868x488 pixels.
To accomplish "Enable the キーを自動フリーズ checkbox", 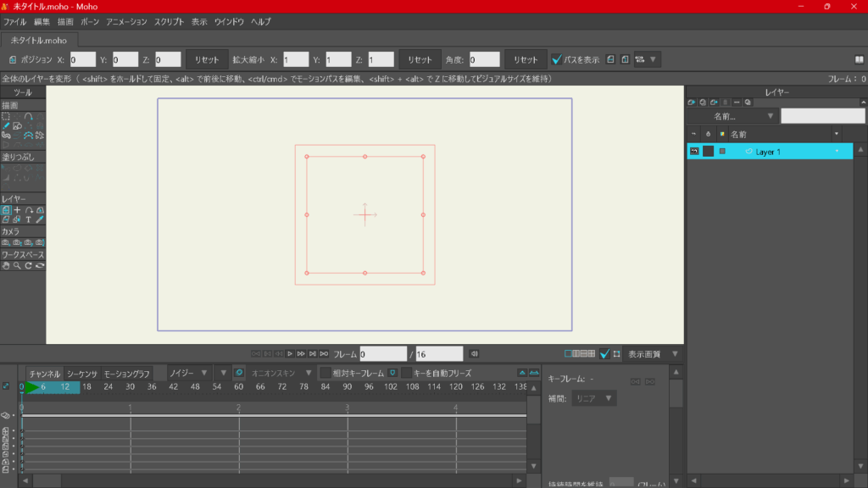I will coord(407,373).
